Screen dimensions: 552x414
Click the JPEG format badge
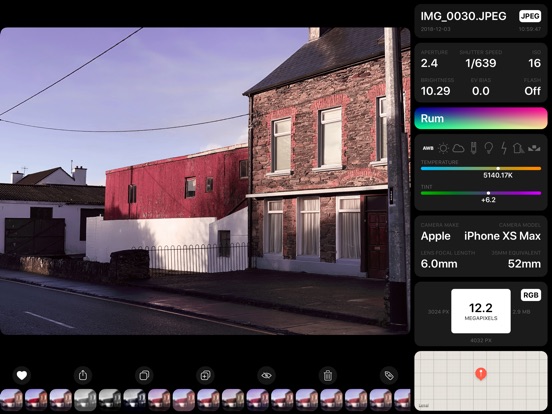[530, 16]
